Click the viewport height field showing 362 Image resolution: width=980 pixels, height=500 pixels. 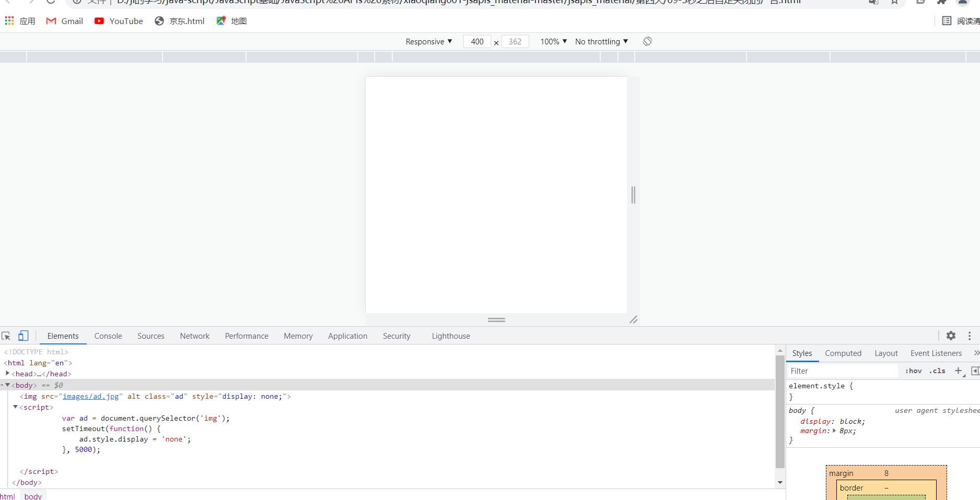tap(515, 42)
